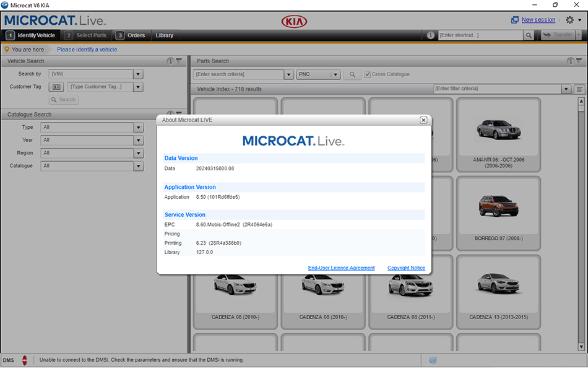Click the You are here location pin
Viewport: 588px width, 368px height.
point(6,49)
